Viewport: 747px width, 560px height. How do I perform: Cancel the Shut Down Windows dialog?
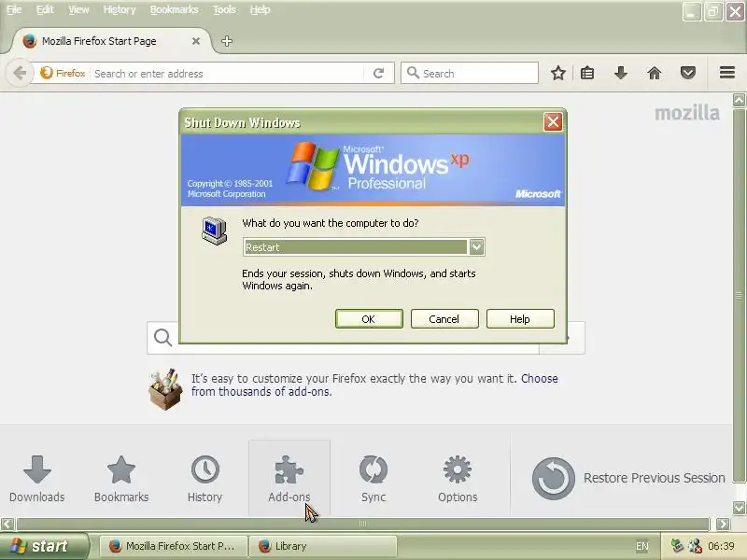point(444,318)
